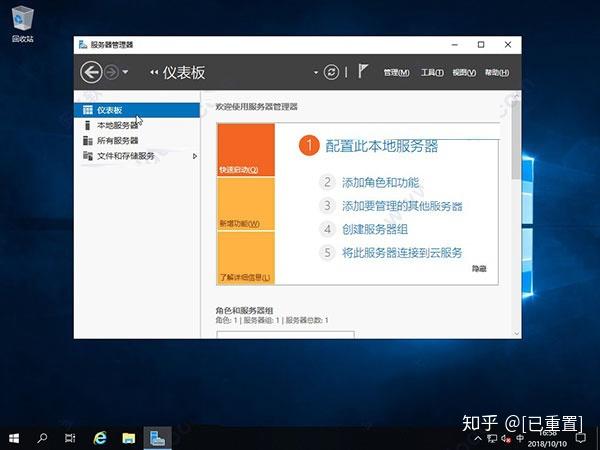Open the notifications flag icon
The height and width of the screenshot is (450, 600).
[x=363, y=71]
